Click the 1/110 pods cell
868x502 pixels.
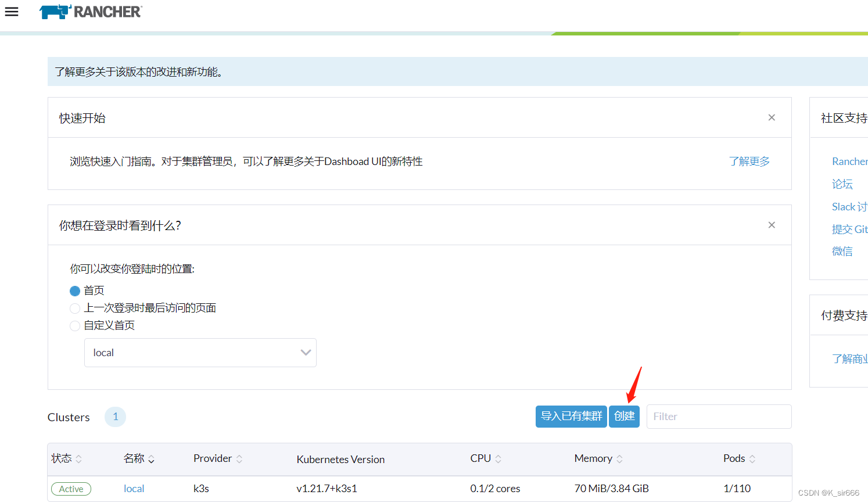click(737, 489)
